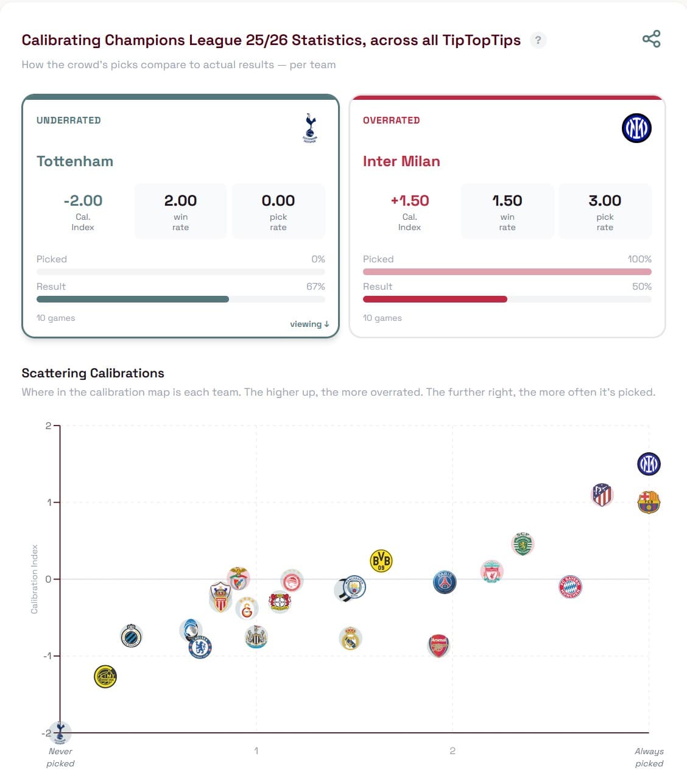Open the share options icon
This screenshot has height=784, width=687.
(651, 39)
